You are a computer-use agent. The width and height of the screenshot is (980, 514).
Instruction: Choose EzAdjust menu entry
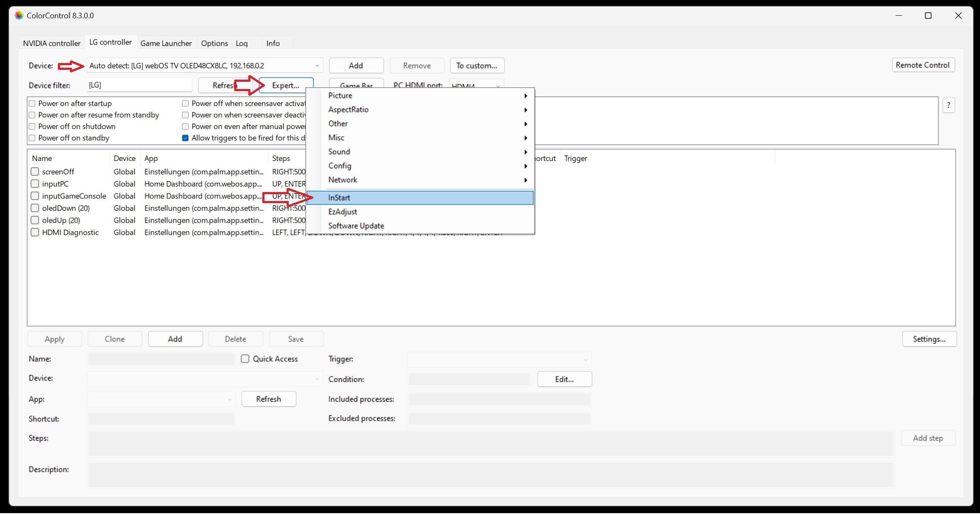(342, 212)
